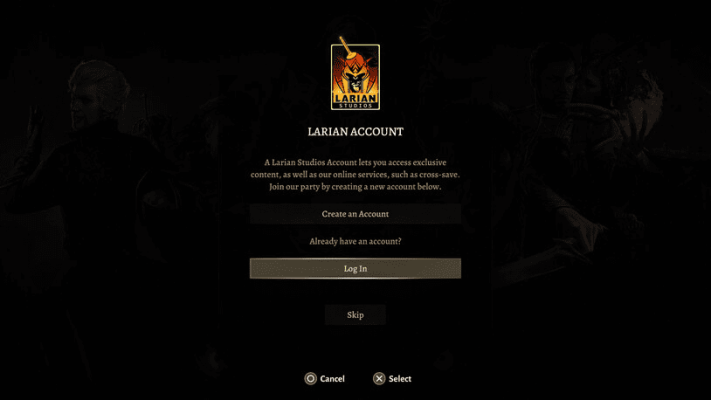Click the 'Join our party' sentence
The height and width of the screenshot is (400, 711).
[x=355, y=187]
